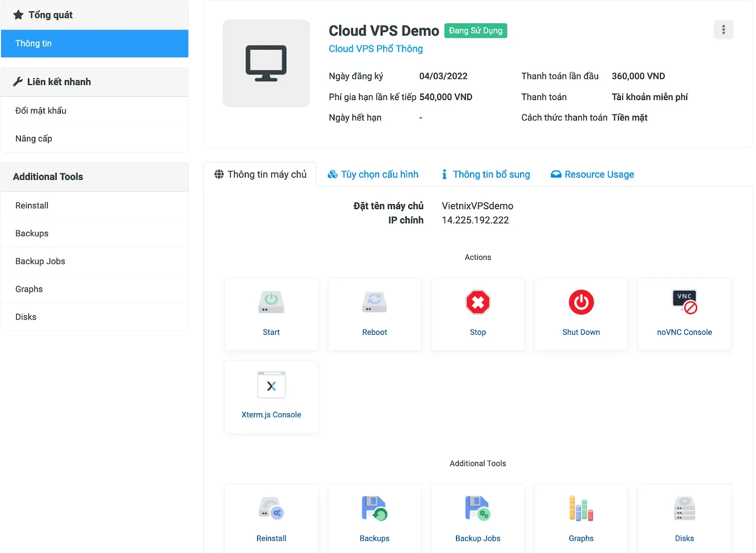This screenshot has width=756, height=553.
Task: Open the Thông tin bổ sung tab
Action: click(x=486, y=174)
